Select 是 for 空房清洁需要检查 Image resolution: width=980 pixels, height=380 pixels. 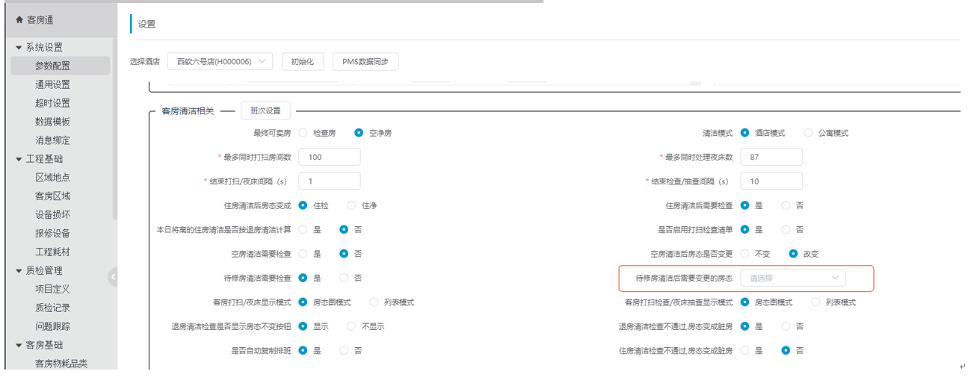(303, 253)
